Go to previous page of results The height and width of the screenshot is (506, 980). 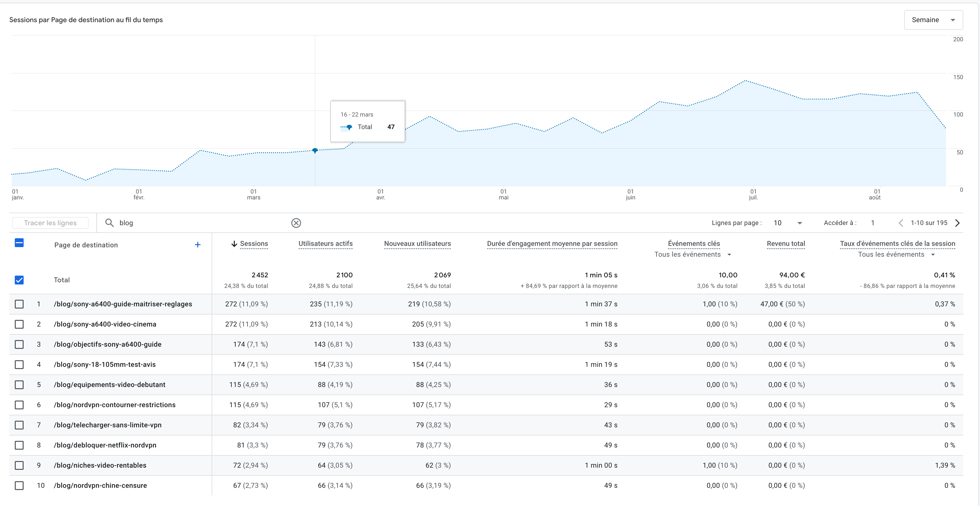(901, 223)
